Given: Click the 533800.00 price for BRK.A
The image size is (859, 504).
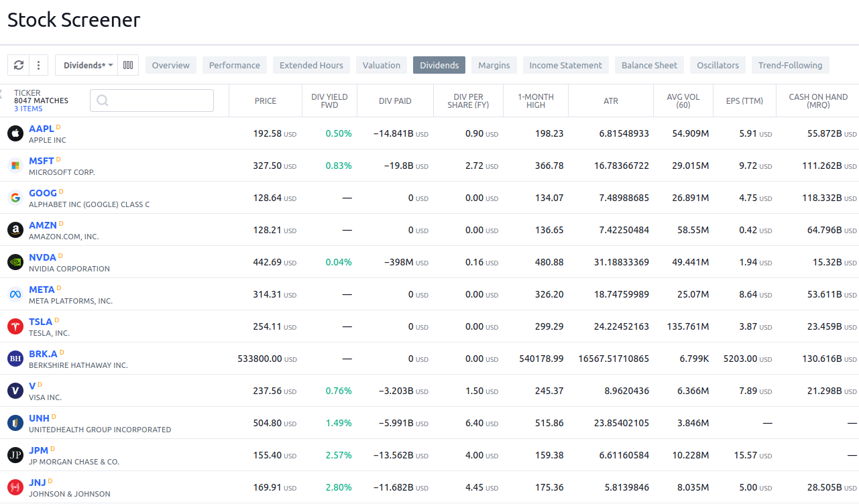Looking at the screenshot, I should point(260,359).
